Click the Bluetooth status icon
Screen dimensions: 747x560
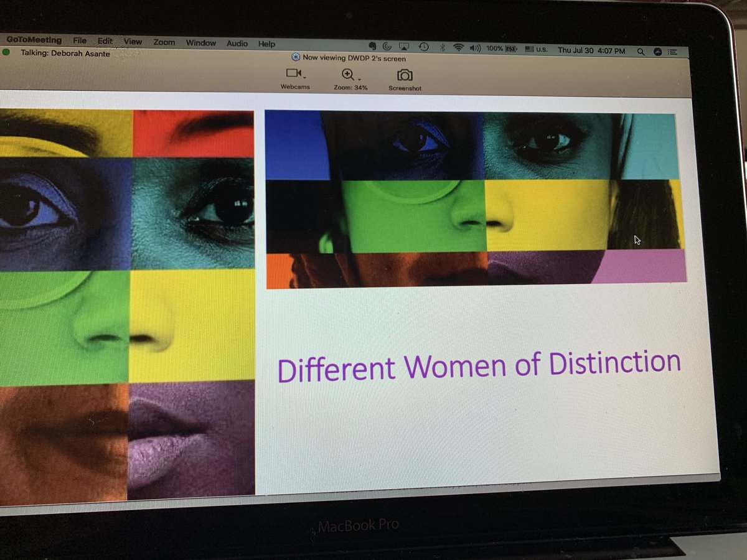[x=443, y=47]
